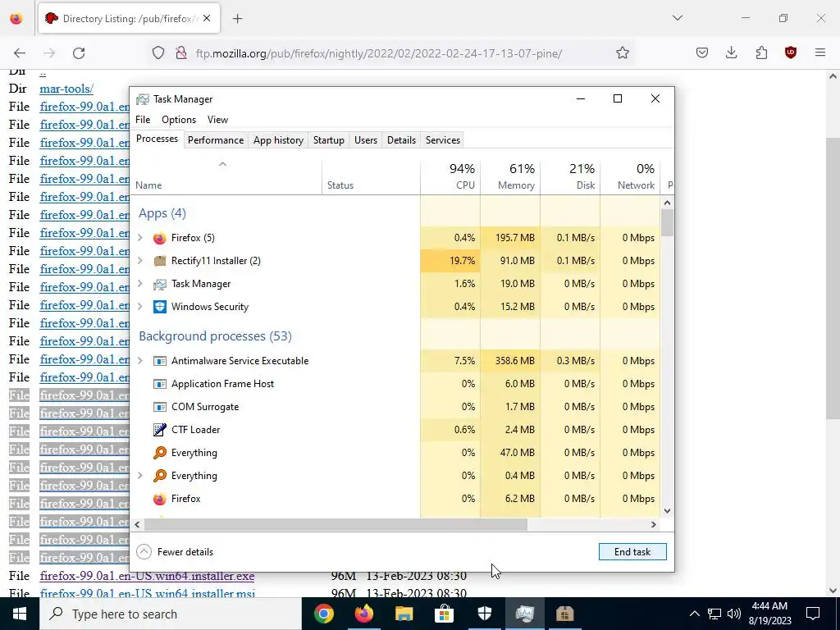Image resolution: width=840 pixels, height=630 pixels.
Task: Click the shield tracking protection icon
Action: point(158,53)
